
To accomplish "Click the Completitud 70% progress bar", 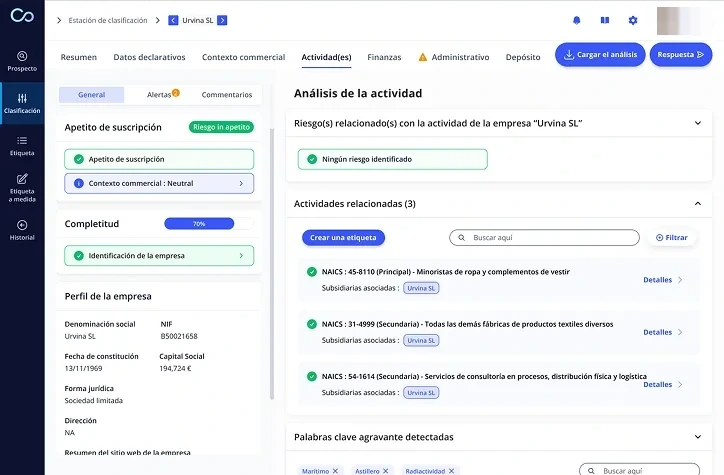I will point(209,224).
